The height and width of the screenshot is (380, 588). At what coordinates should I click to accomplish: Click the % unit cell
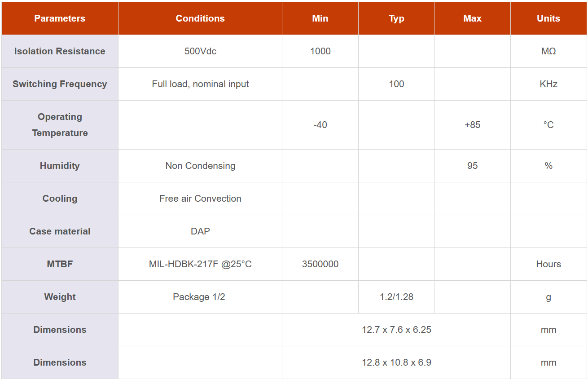click(x=549, y=166)
